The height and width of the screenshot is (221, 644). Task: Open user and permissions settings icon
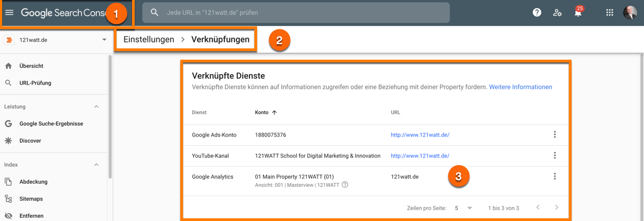[x=558, y=12]
